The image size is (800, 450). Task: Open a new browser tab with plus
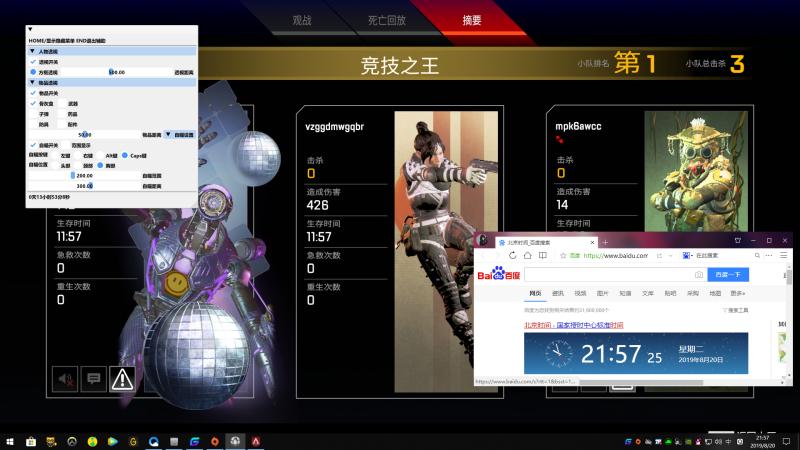(x=605, y=242)
